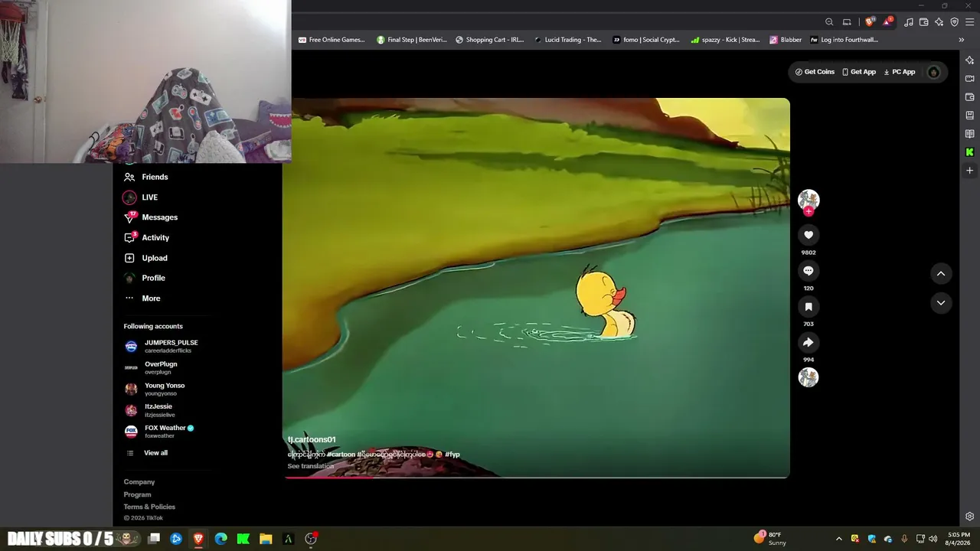Open the Activity notifications in the sidebar
Image resolution: width=980 pixels, height=551 pixels.
coord(147,238)
